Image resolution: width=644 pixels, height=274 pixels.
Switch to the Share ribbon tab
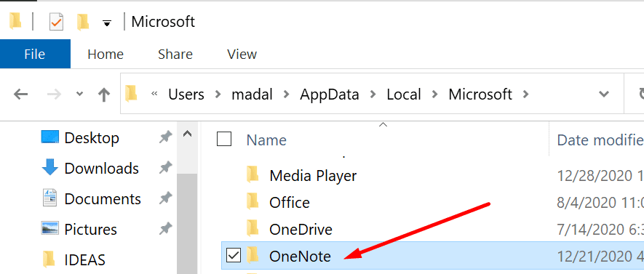tap(175, 54)
